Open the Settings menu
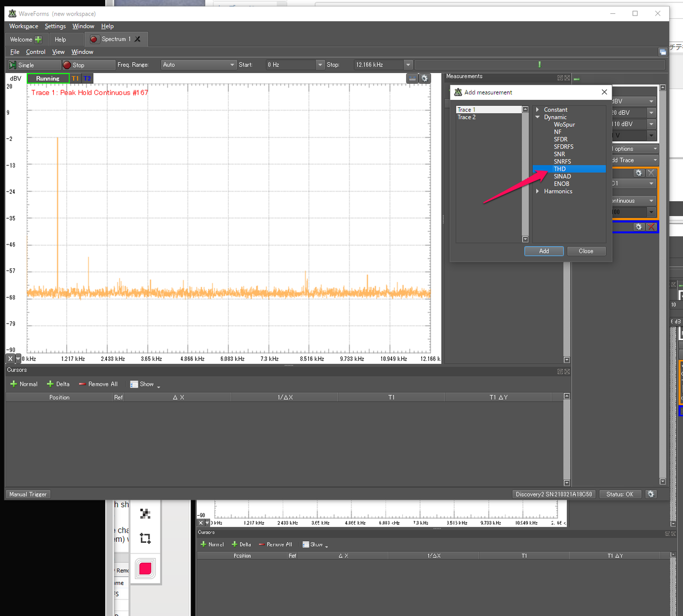The image size is (683, 616). [55, 26]
